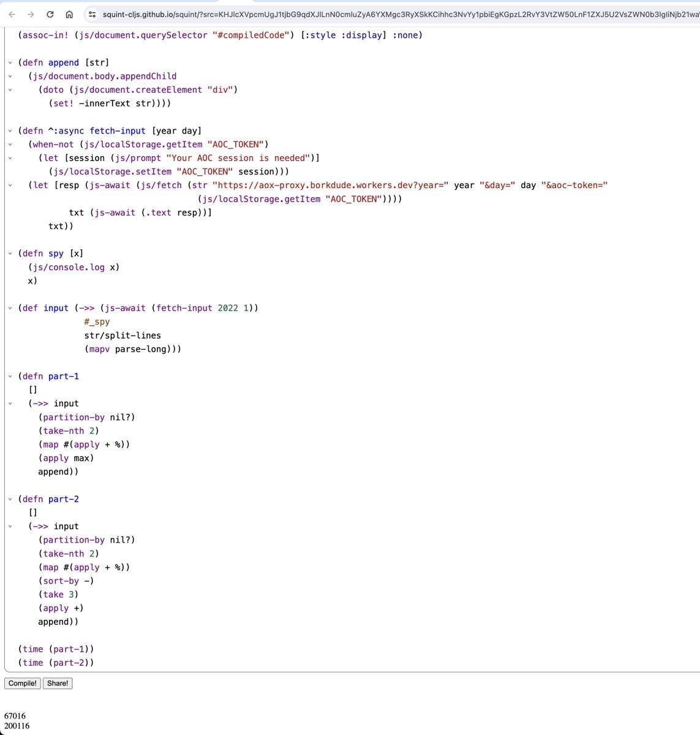Focus the squint-cljs.github.io address bar

pyautogui.click(x=398, y=14)
